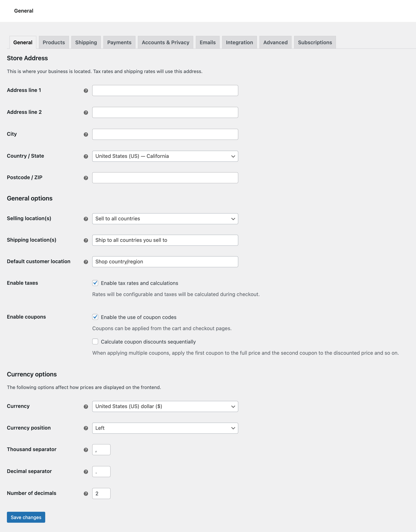Open the Country / State dropdown
416x532 pixels.
click(x=165, y=156)
